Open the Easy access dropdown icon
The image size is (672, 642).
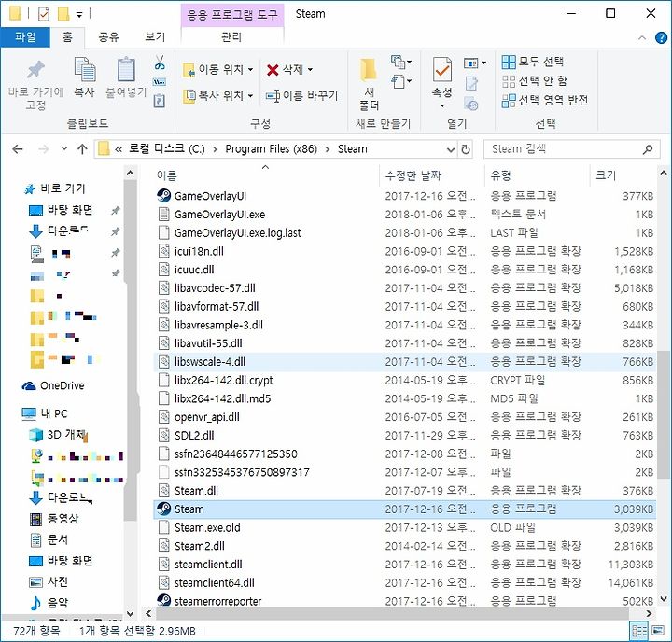401,81
